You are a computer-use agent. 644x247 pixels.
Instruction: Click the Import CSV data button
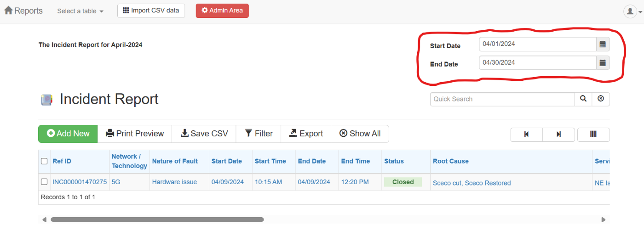(151, 11)
